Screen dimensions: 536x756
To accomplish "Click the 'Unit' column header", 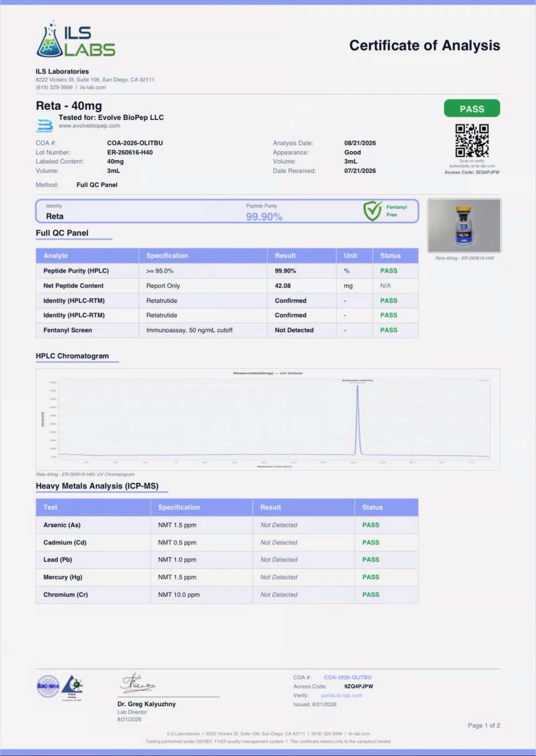I will [350, 256].
